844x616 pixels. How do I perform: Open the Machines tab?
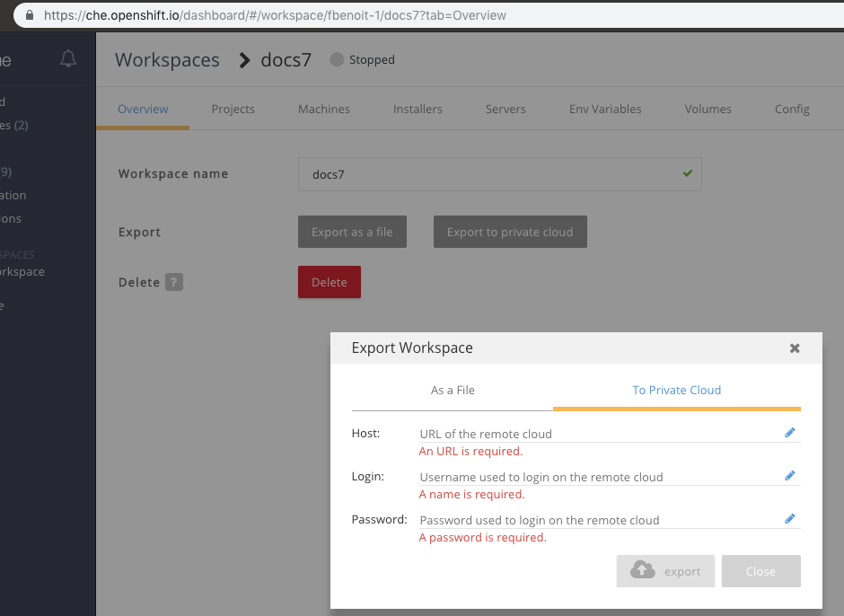pyautogui.click(x=323, y=110)
